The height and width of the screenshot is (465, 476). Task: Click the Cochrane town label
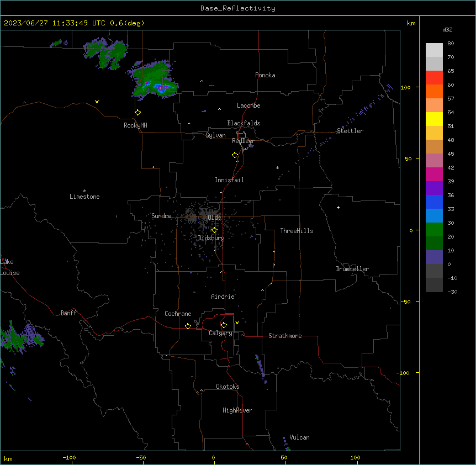(178, 314)
